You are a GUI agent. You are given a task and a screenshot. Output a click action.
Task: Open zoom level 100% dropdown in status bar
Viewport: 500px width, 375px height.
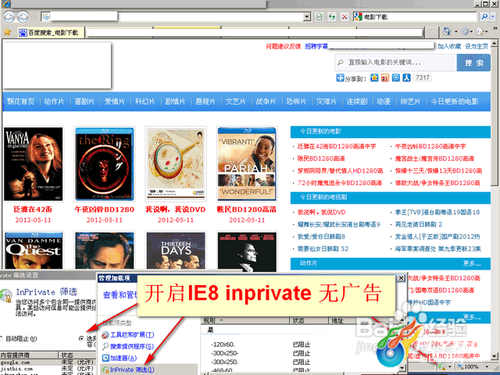[487, 366]
